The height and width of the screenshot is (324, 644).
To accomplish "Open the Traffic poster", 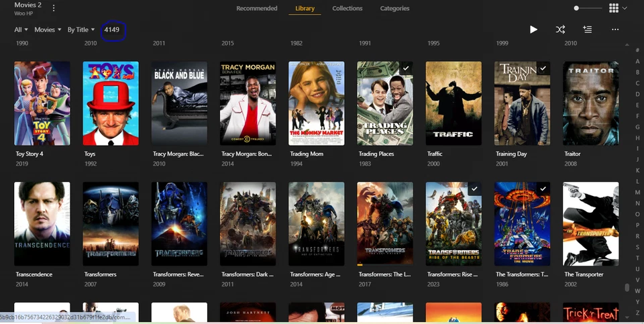I will click(453, 103).
